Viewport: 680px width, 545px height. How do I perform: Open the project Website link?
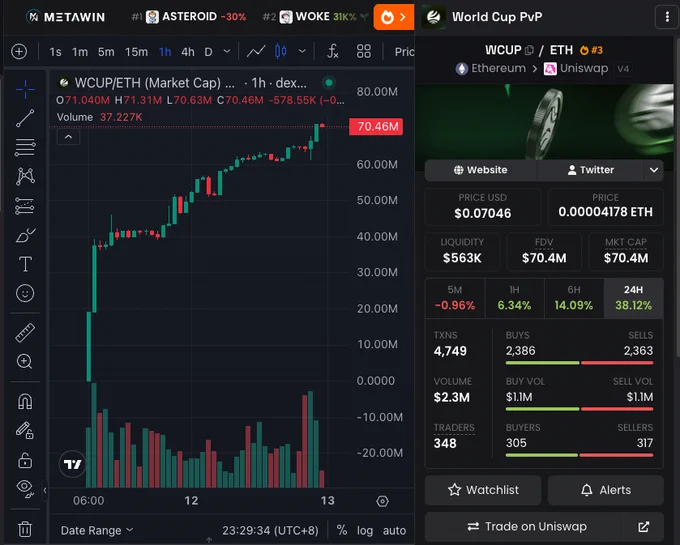coord(481,170)
